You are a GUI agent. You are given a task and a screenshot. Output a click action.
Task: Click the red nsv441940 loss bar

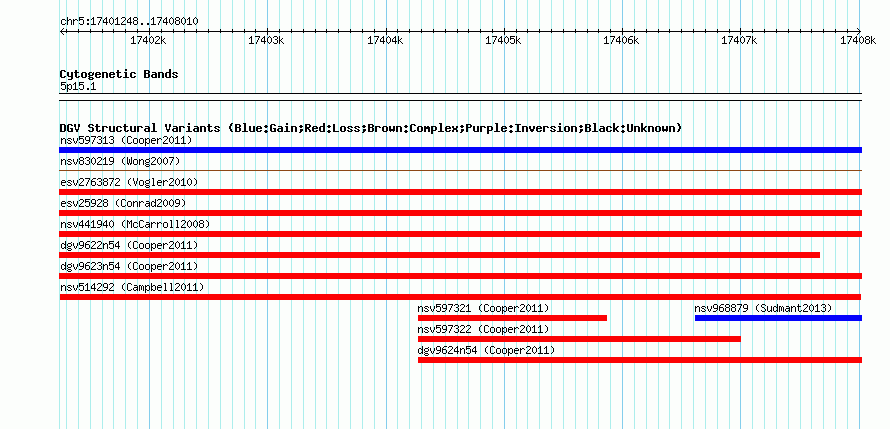pos(460,234)
